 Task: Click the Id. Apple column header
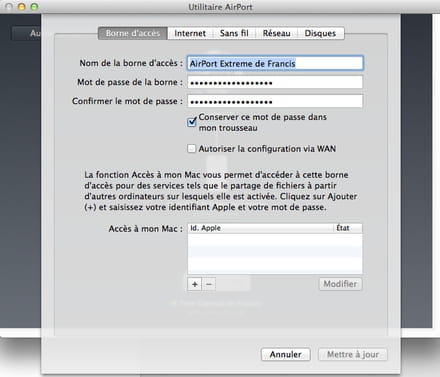pyautogui.click(x=260, y=228)
